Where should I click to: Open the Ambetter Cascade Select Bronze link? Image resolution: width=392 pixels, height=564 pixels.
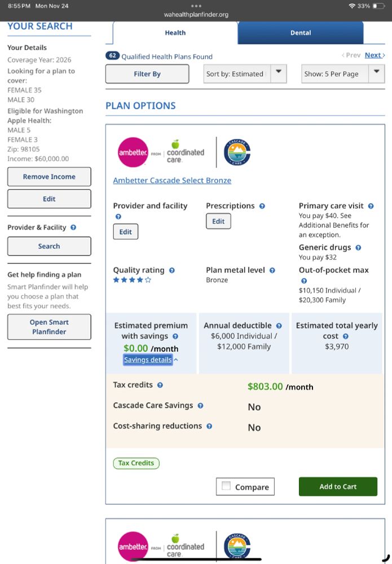172,180
